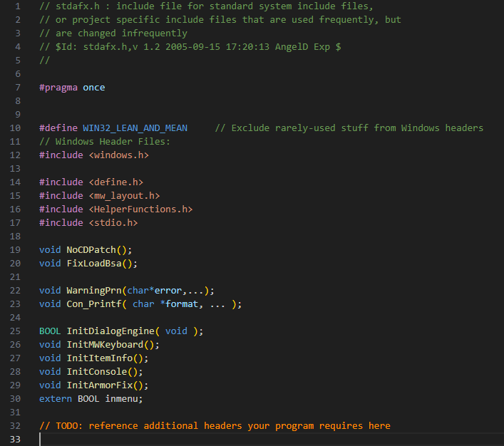Click the InitArmorFix function declaration
Viewport: 504px width, 446px height.
(x=100, y=385)
